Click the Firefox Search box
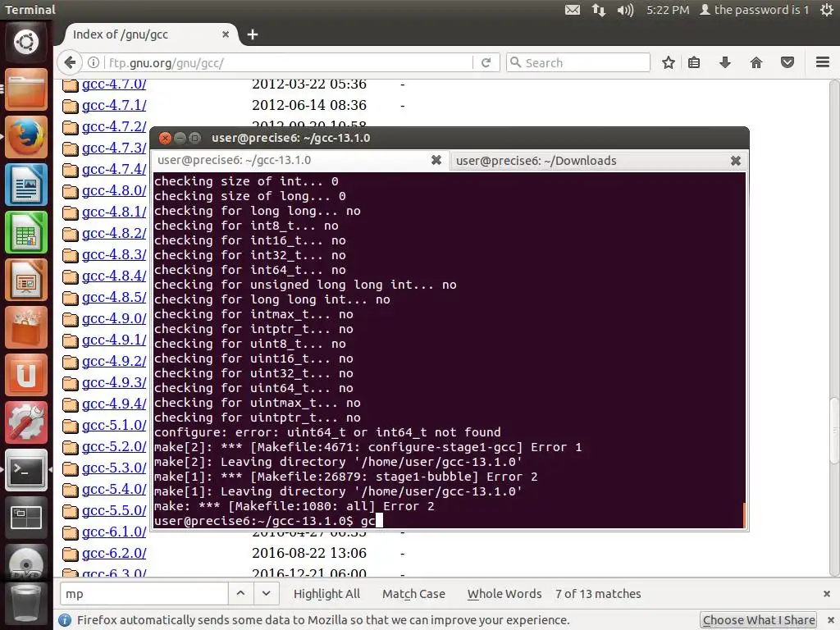840x630 pixels. 578,62
